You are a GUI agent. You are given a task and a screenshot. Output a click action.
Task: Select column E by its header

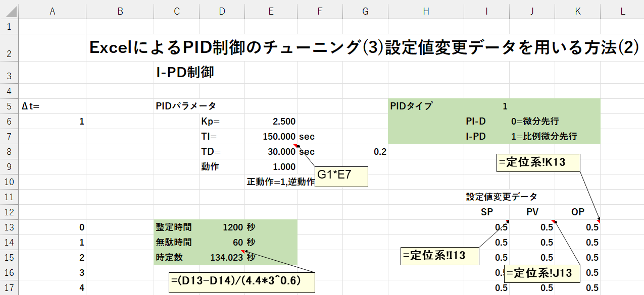coord(271,10)
